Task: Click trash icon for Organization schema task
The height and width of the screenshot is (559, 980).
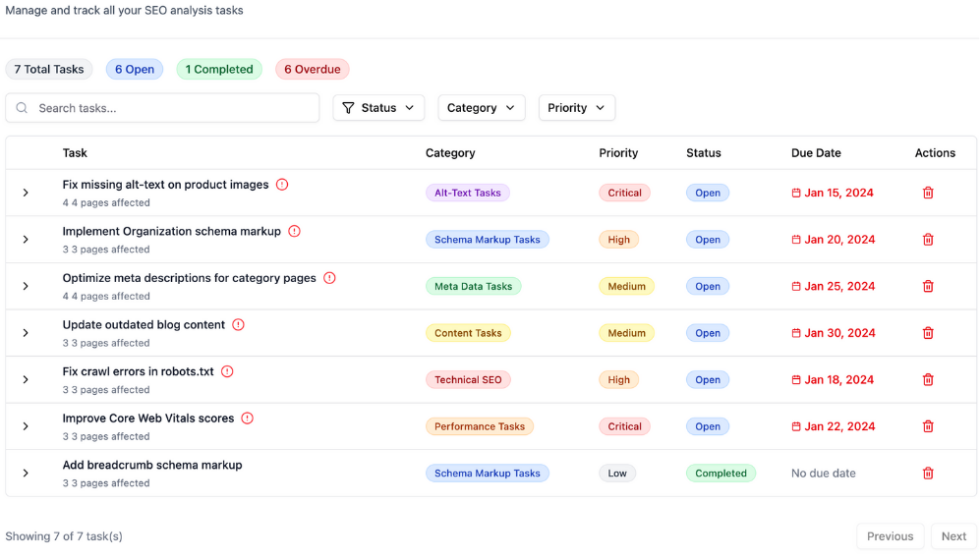Action: click(x=928, y=240)
